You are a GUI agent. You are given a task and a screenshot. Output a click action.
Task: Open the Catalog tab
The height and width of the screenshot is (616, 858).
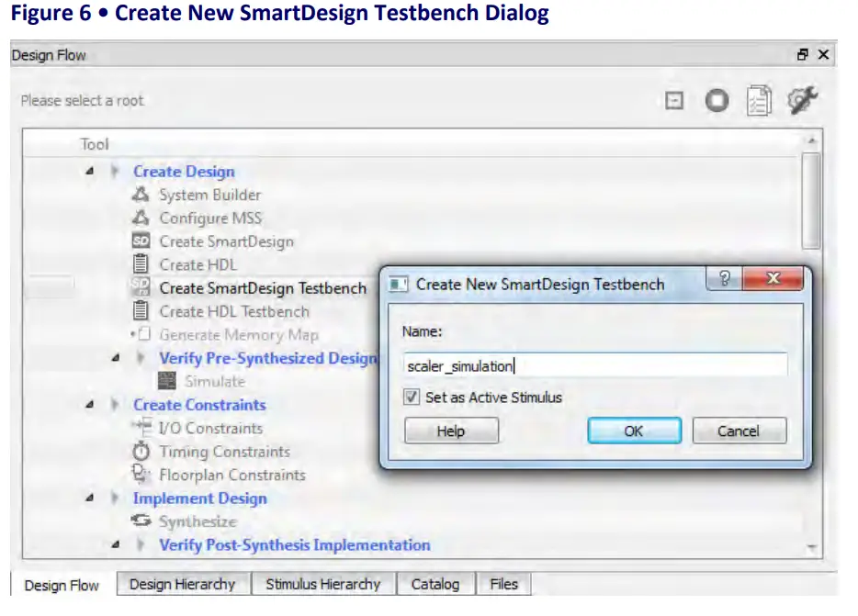pos(435,584)
